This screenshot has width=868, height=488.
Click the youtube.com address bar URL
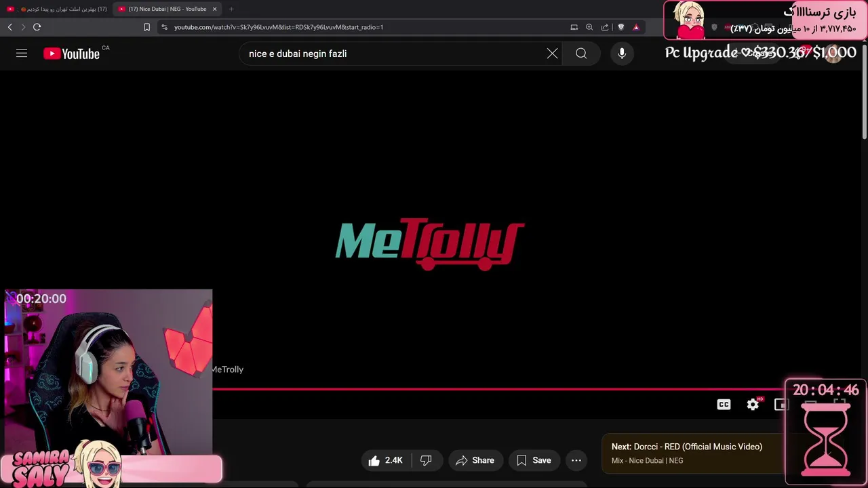pyautogui.click(x=279, y=27)
